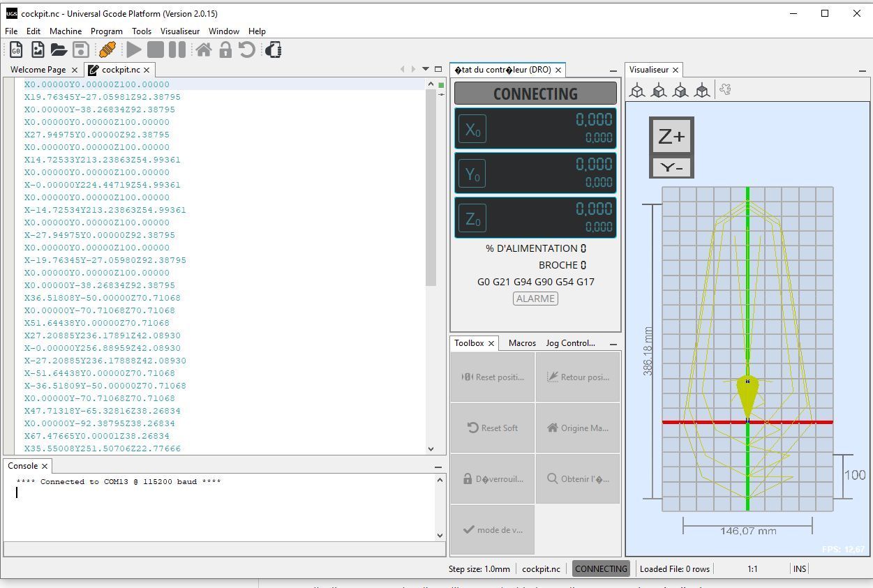The width and height of the screenshot is (873, 588).
Task: Click the Y- view cube face
Action: click(671, 167)
